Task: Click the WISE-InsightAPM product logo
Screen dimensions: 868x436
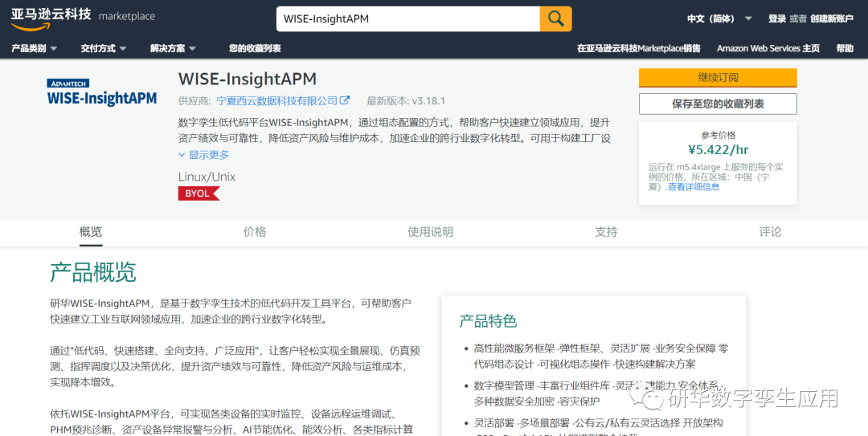Action: pos(102,92)
